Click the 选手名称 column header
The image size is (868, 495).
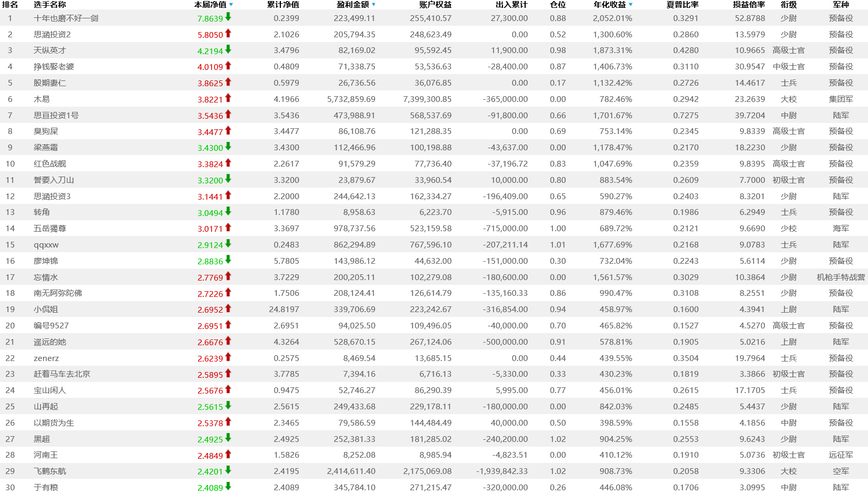click(50, 5)
